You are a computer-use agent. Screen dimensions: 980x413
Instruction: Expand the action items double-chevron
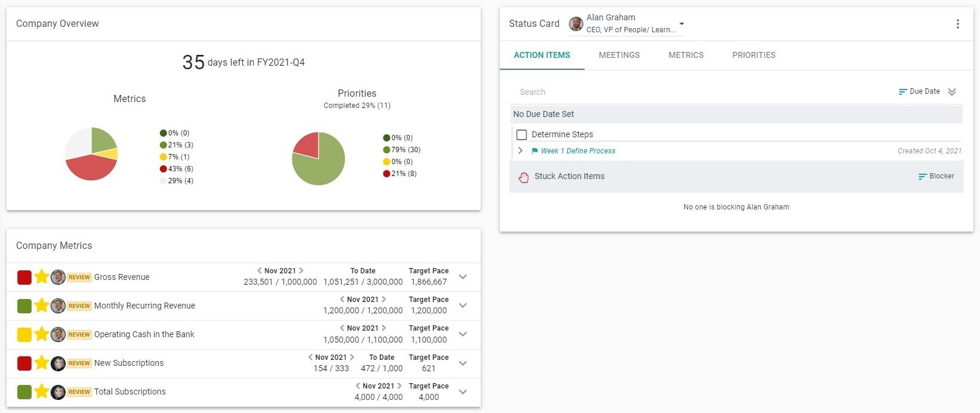pyautogui.click(x=952, y=92)
